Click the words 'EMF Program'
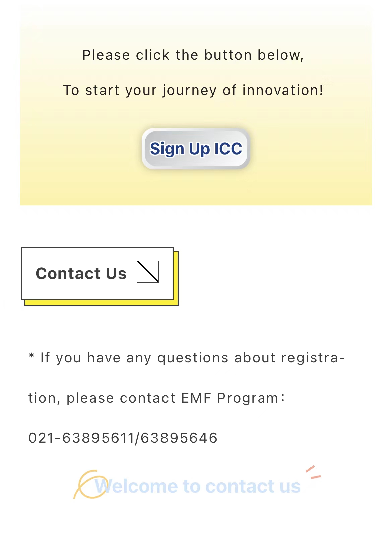 click(x=230, y=398)
